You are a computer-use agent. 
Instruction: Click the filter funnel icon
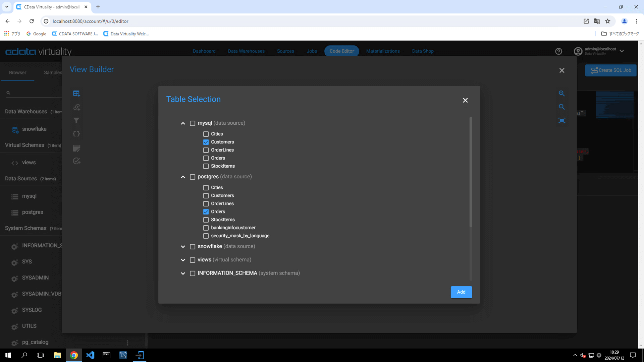pyautogui.click(x=76, y=120)
